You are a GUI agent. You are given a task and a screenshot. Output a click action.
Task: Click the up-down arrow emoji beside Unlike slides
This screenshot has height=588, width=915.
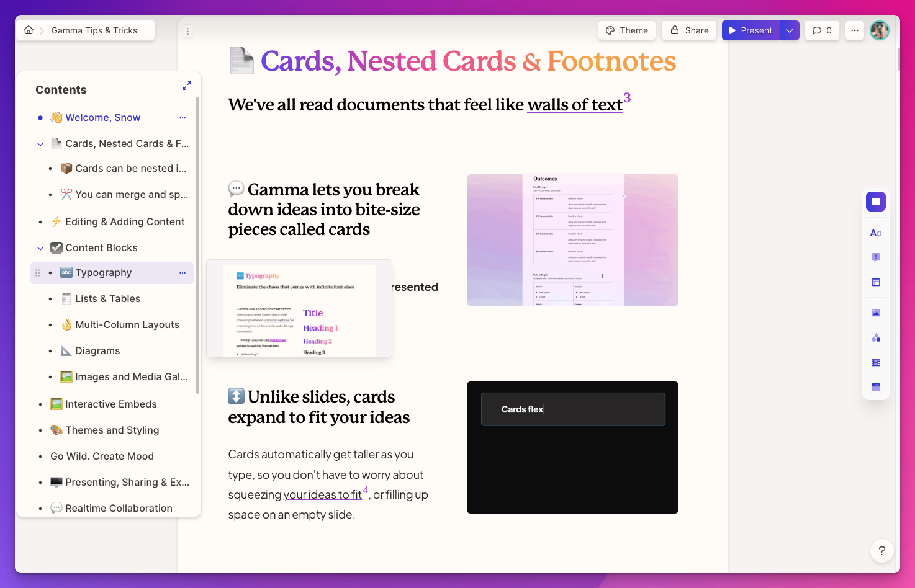coord(236,396)
